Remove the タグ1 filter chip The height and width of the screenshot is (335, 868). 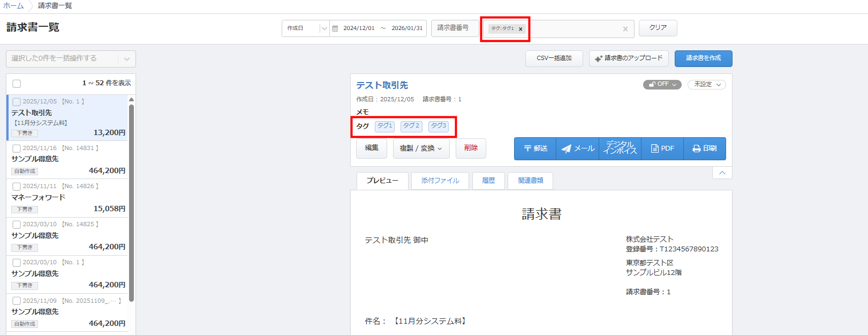pos(520,29)
